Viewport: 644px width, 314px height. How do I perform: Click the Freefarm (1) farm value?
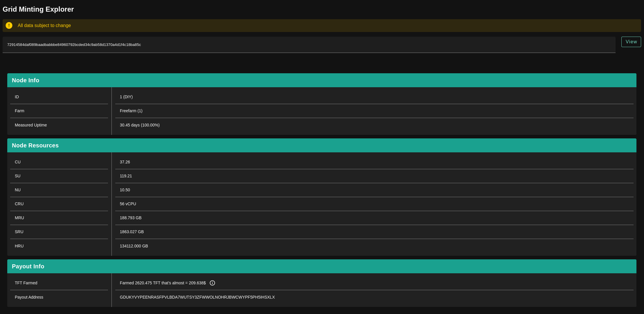coord(131,111)
